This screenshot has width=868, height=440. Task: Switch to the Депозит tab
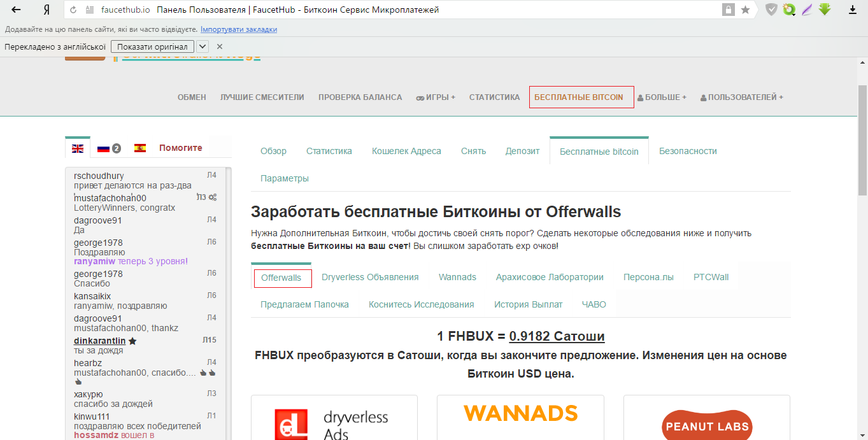click(522, 151)
